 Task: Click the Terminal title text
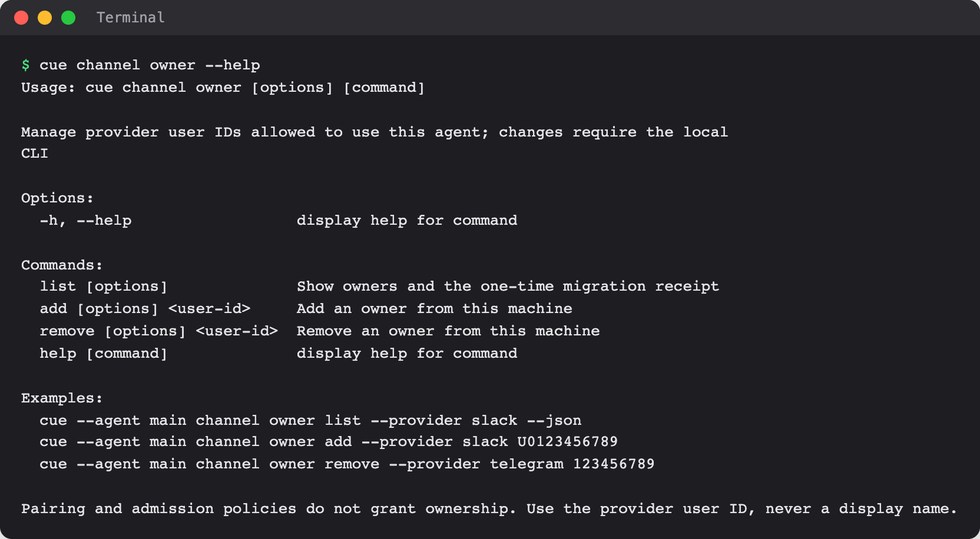coord(131,18)
